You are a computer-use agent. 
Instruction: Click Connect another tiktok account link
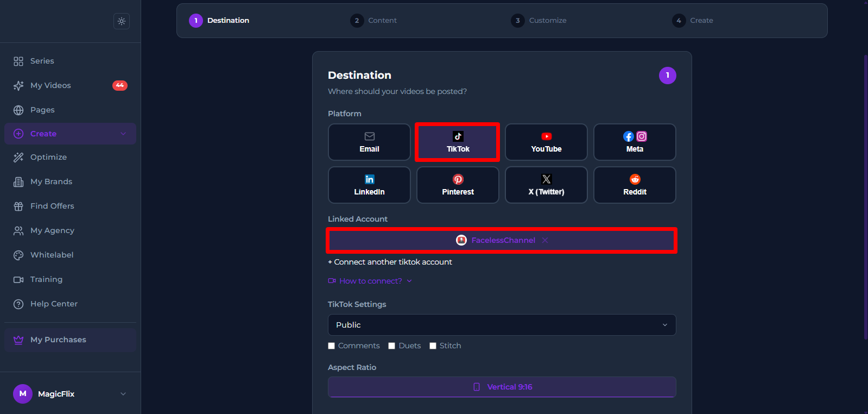(390, 262)
